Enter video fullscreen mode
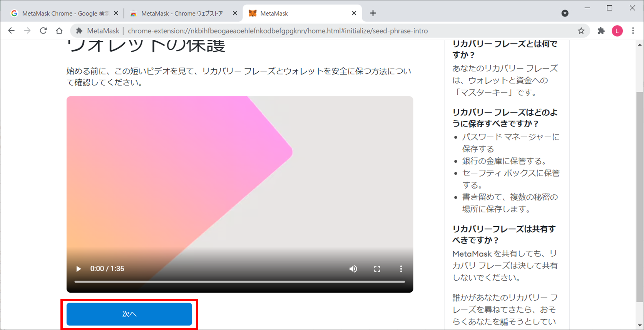 click(377, 269)
